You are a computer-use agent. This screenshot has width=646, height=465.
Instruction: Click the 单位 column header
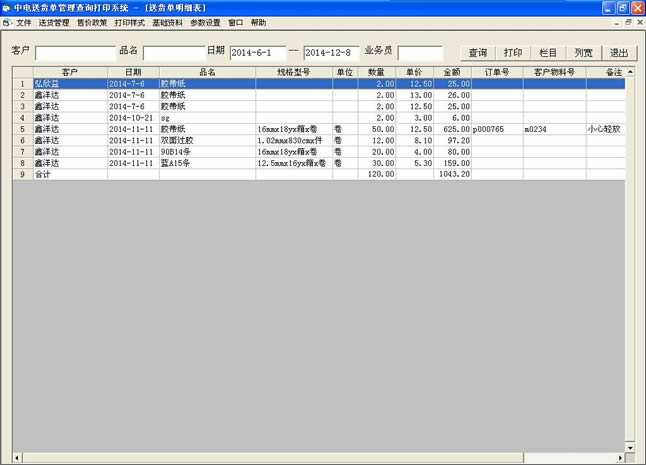pyautogui.click(x=345, y=72)
